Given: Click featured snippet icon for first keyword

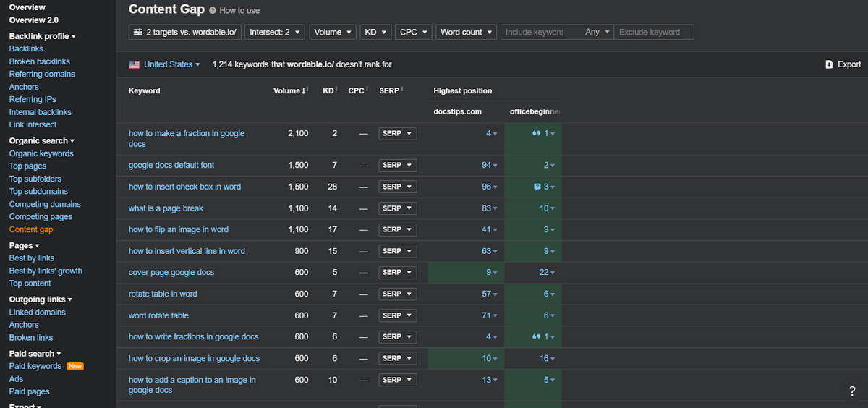Looking at the screenshot, I should pos(536,134).
